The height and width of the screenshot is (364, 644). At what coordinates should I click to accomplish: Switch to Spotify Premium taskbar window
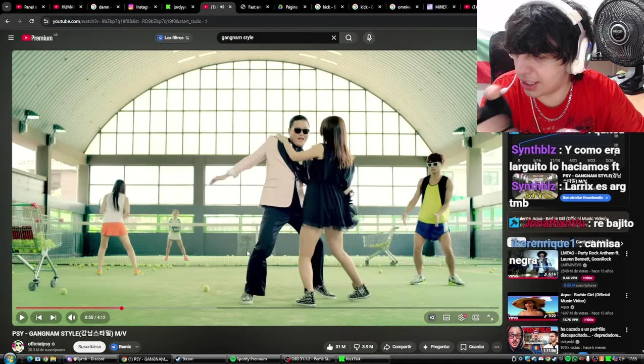tap(255, 359)
